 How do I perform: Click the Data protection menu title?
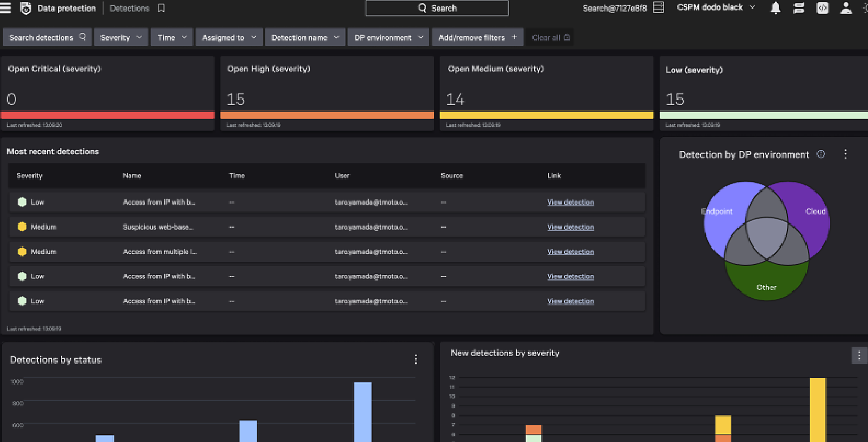(67, 8)
